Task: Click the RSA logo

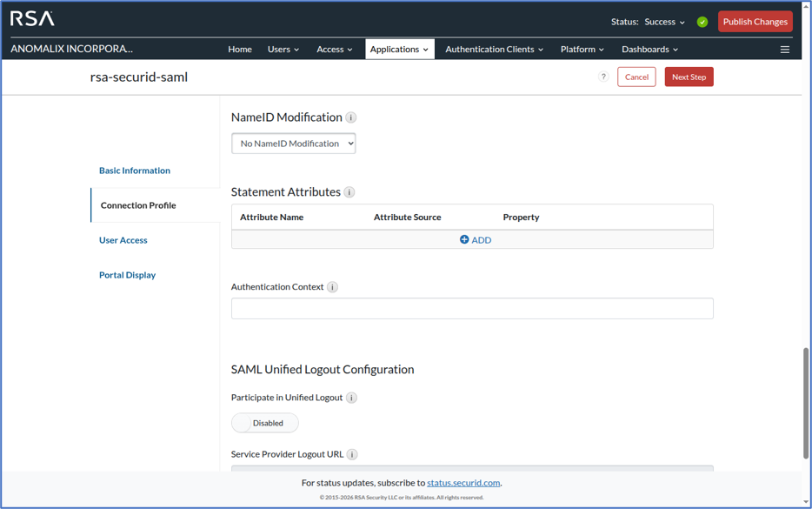Action: click(32, 18)
